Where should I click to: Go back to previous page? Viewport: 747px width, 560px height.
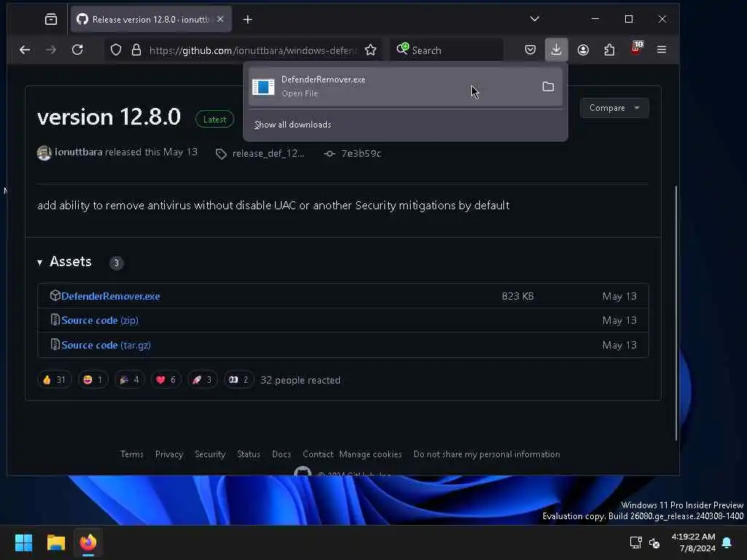point(25,50)
